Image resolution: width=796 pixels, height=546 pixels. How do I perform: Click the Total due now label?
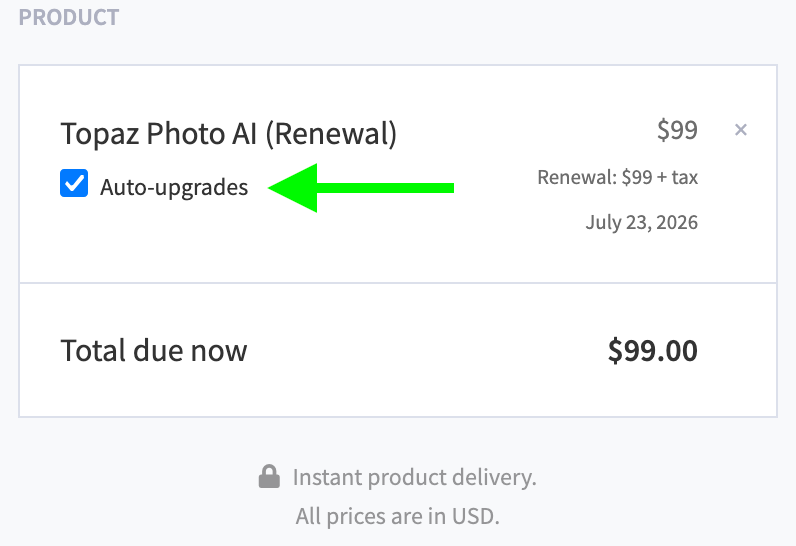coord(154,351)
